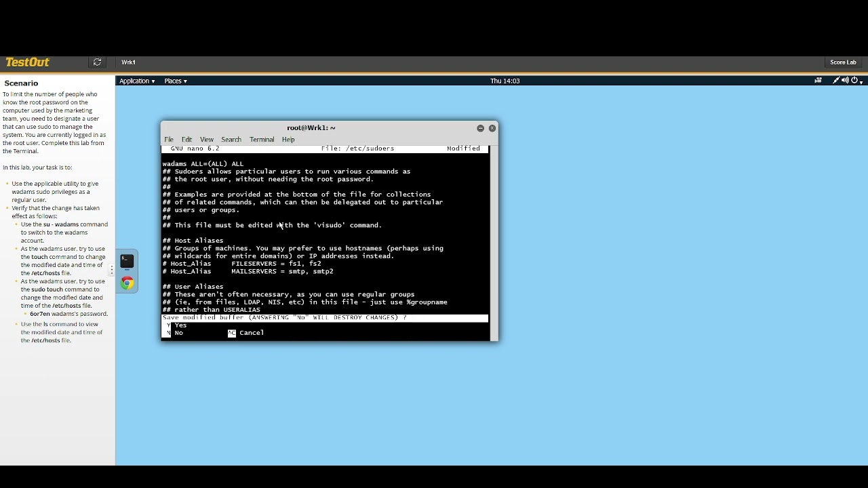Choose No to discard changes
This screenshot has height=488, width=868.
175,333
